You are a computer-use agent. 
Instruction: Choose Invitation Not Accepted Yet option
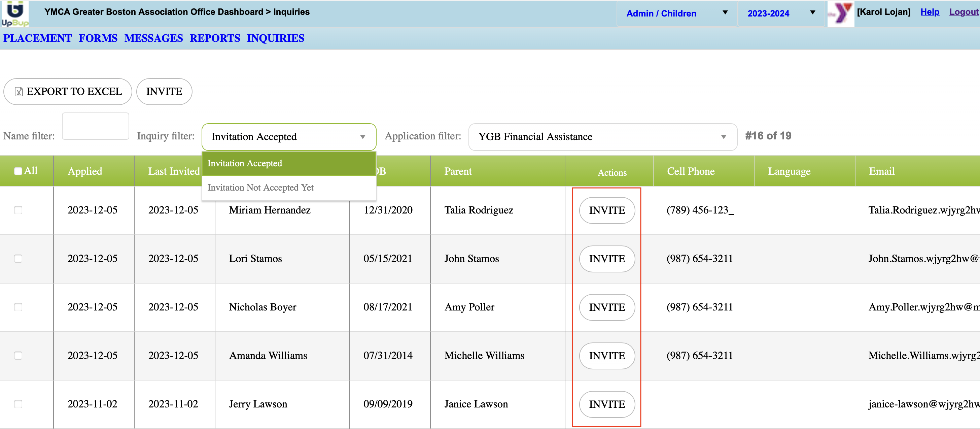click(260, 188)
